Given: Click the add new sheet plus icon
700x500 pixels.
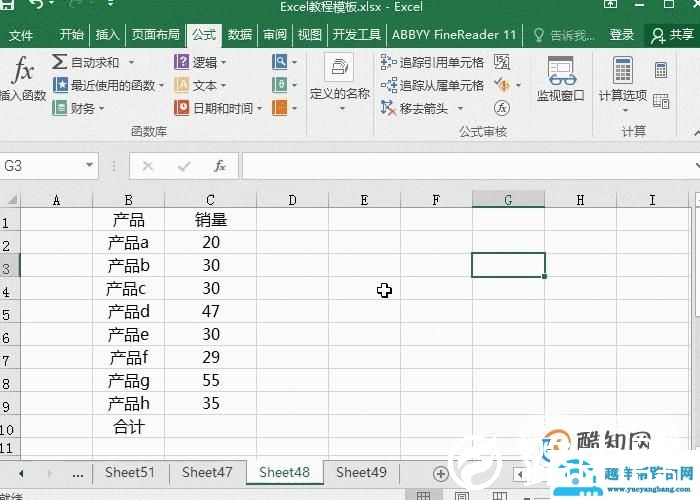Looking at the screenshot, I should tap(440, 473).
